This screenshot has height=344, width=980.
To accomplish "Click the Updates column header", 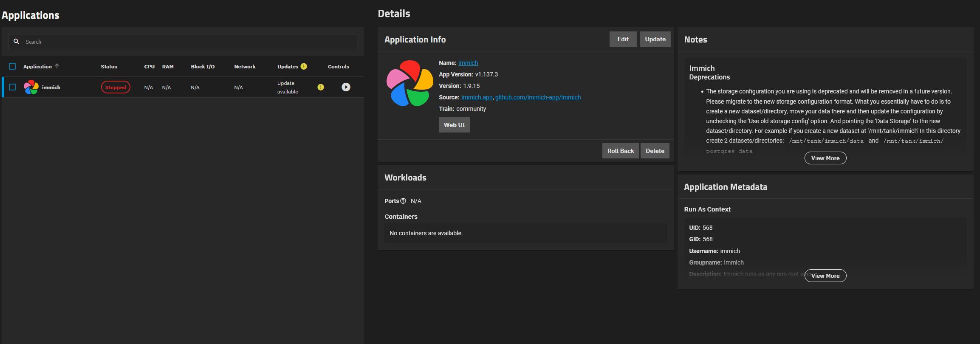I will tap(288, 67).
